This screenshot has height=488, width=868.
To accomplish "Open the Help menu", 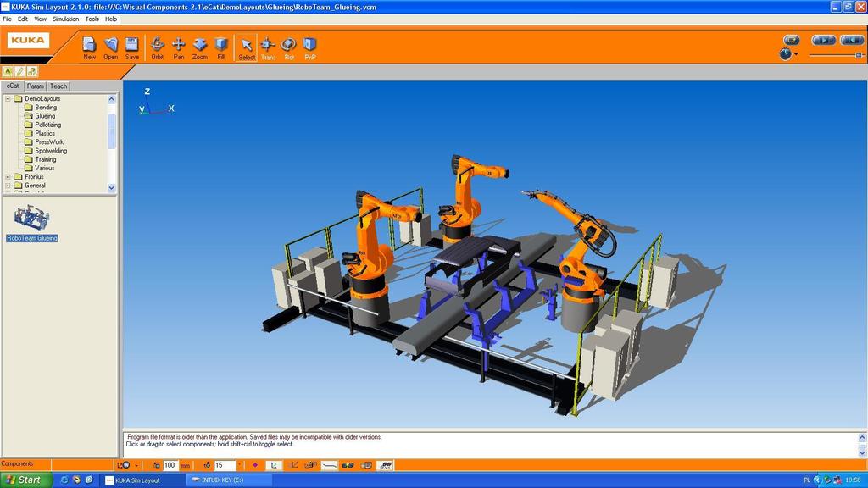I will tap(111, 19).
